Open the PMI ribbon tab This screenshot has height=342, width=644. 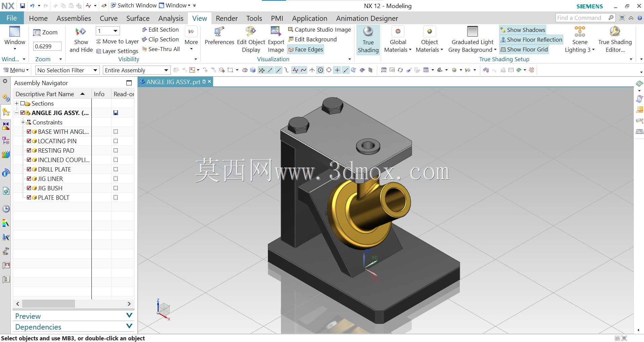click(x=277, y=18)
